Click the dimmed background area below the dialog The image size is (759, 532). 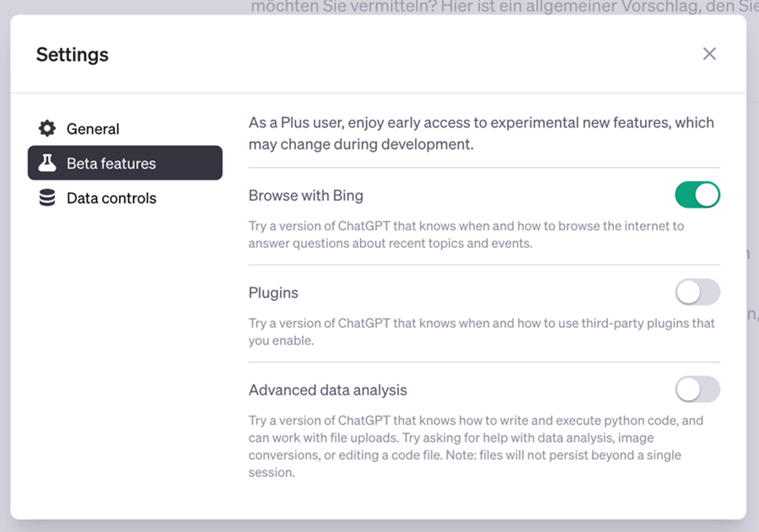tap(379, 526)
